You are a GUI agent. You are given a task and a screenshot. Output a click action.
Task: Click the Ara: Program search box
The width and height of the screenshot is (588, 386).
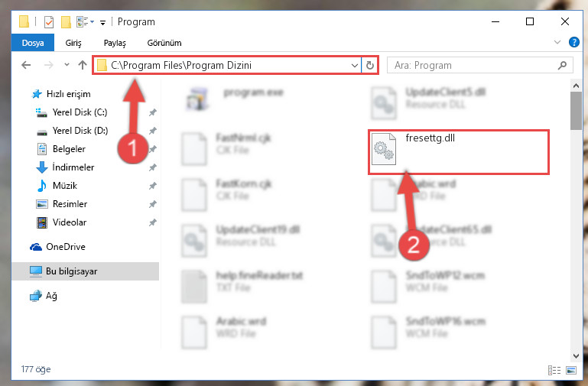[x=474, y=66]
